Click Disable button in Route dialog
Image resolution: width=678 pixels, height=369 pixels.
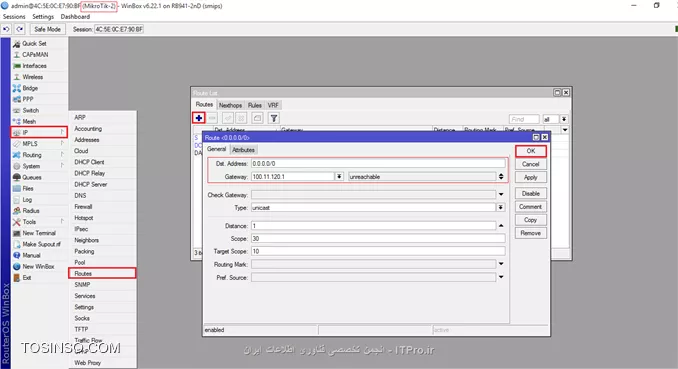pyautogui.click(x=531, y=194)
